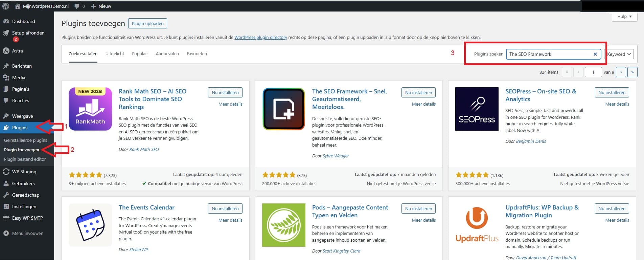Screen dimensions: 644x264
Task: Switch to Populair tab
Action: pyautogui.click(x=140, y=54)
